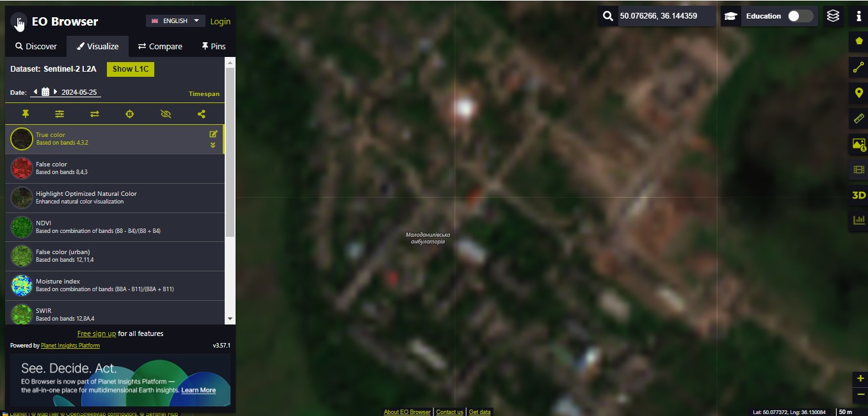This screenshot has width=868, height=416.
Task: Expand True color layer details chevron
Action: [x=213, y=145]
